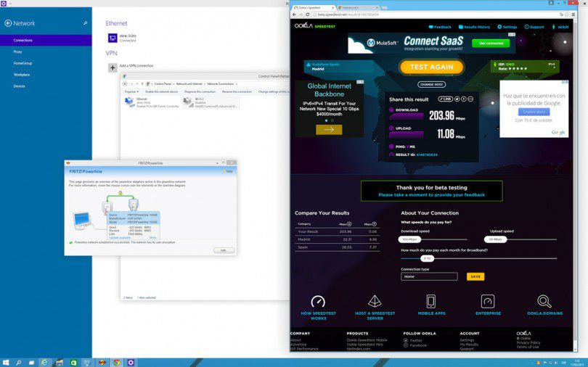This screenshot has width=588, height=367.
Task: Click CHANGE HOST button
Action: pos(432,85)
